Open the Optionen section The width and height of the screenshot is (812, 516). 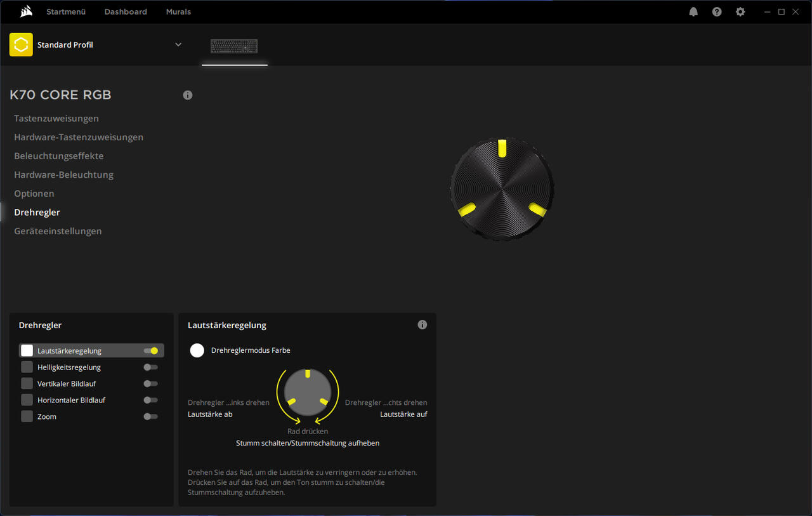pyautogui.click(x=34, y=194)
